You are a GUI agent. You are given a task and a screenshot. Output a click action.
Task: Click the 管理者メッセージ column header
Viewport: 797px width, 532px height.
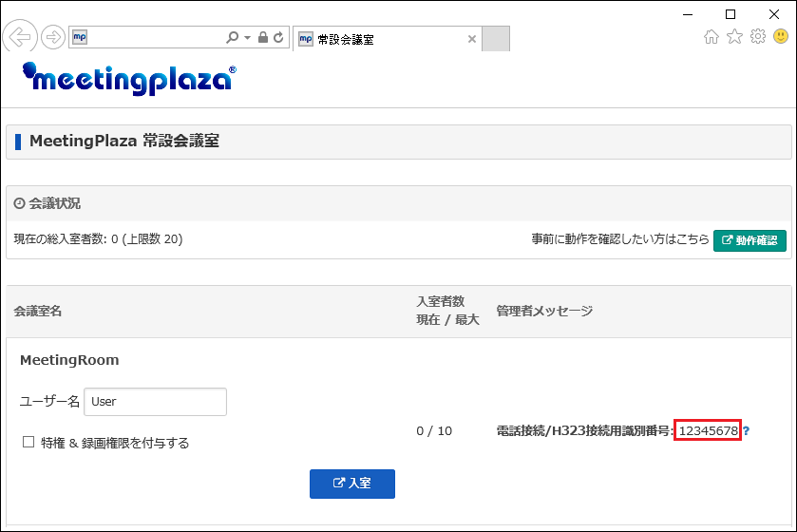coord(545,311)
